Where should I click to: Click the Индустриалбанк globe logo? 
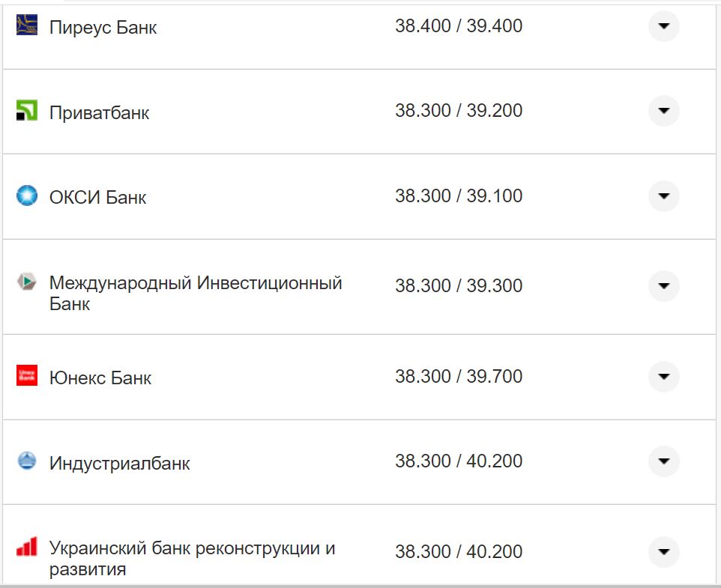27,461
